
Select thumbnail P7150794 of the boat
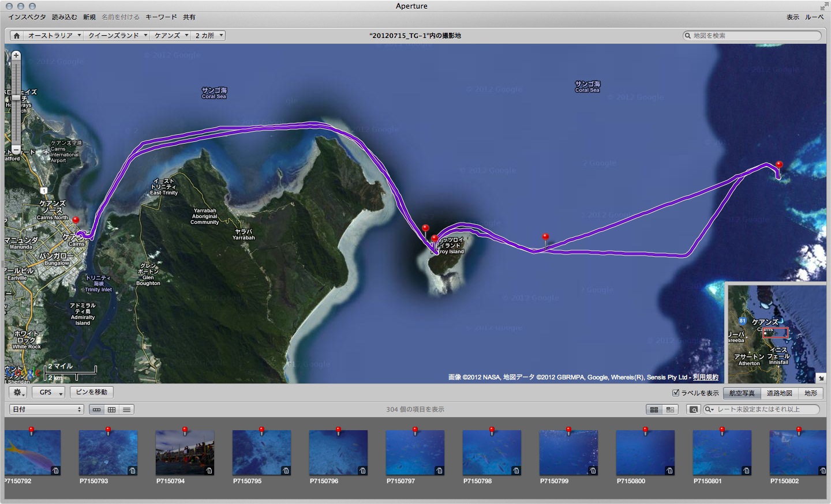[185, 453]
